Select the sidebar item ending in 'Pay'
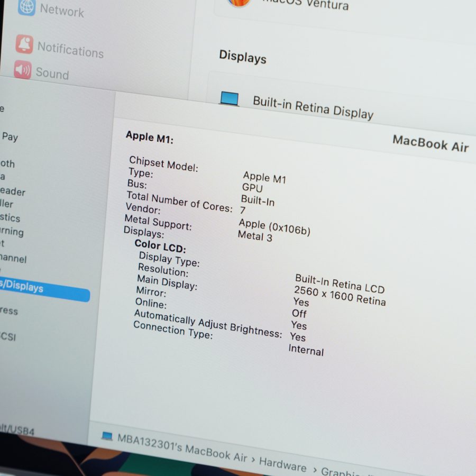Image resolution: width=476 pixels, height=476 pixels. pos(10,136)
